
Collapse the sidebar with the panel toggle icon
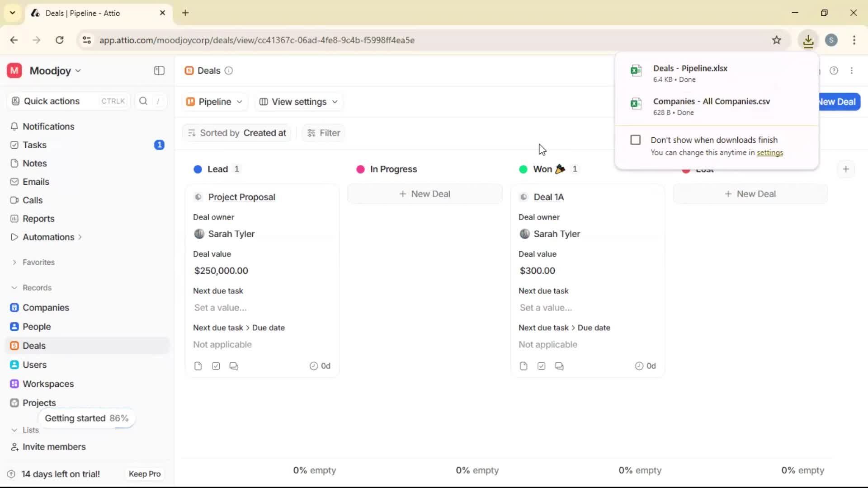click(159, 70)
